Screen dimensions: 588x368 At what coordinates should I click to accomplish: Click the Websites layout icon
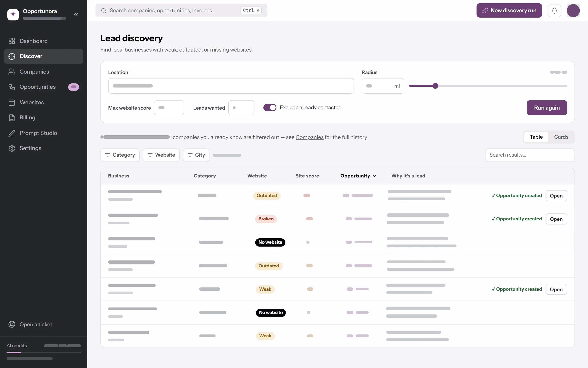(x=12, y=102)
